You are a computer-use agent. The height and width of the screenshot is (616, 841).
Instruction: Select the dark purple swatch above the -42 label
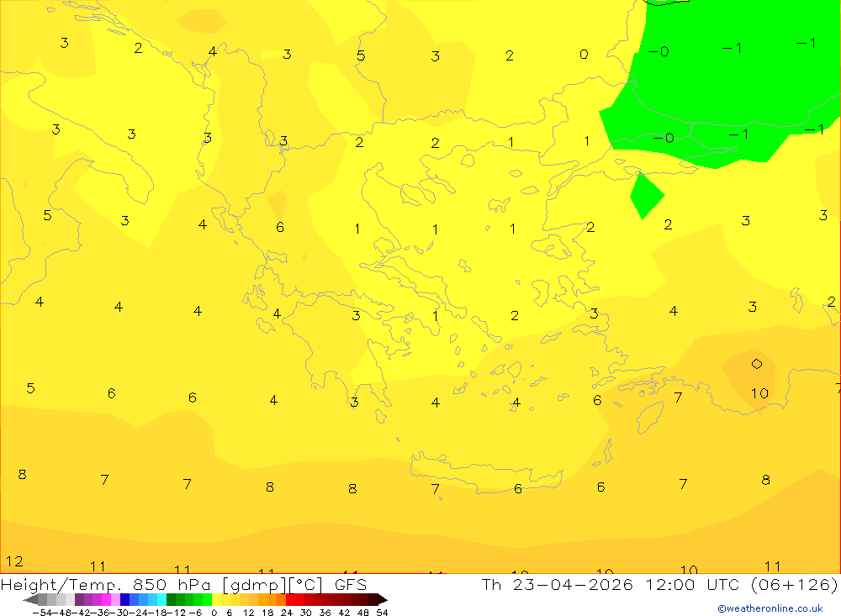[x=79, y=599]
